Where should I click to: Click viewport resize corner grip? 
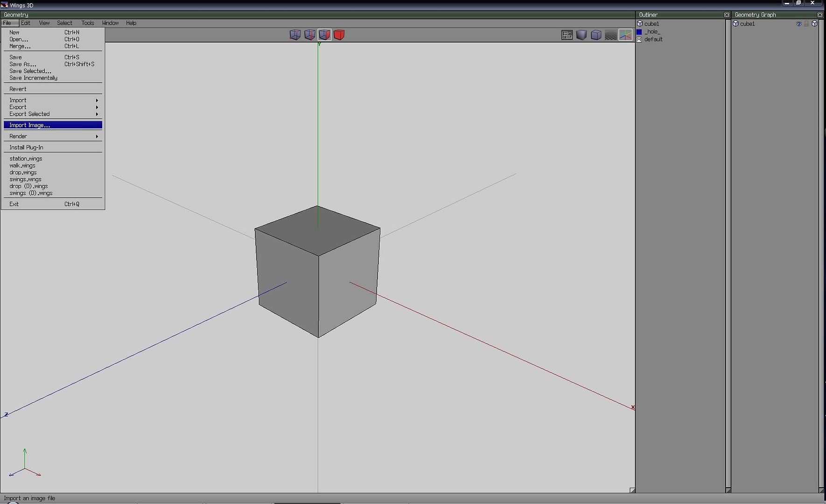(632, 490)
